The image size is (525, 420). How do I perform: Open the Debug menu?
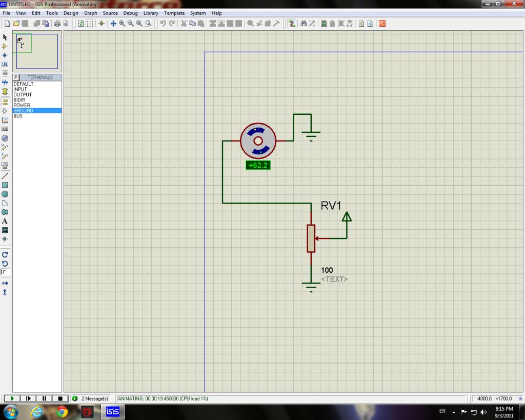[x=130, y=13]
